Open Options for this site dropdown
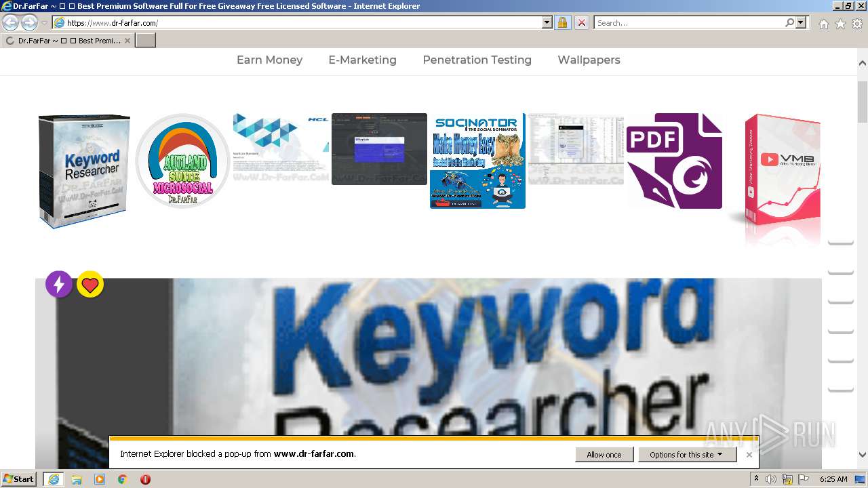Image resolution: width=868 pixels, height=488 pixels. tap(687, 455)
